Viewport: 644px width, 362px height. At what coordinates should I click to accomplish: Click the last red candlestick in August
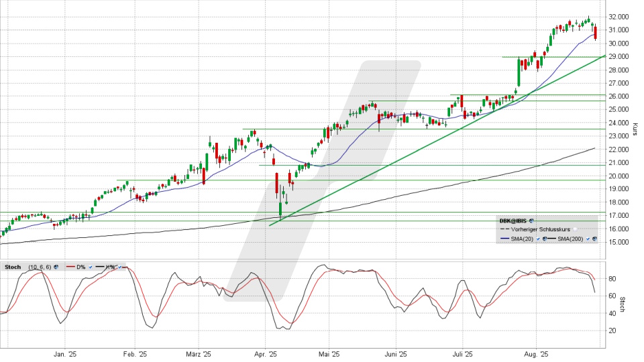point(596,33)
